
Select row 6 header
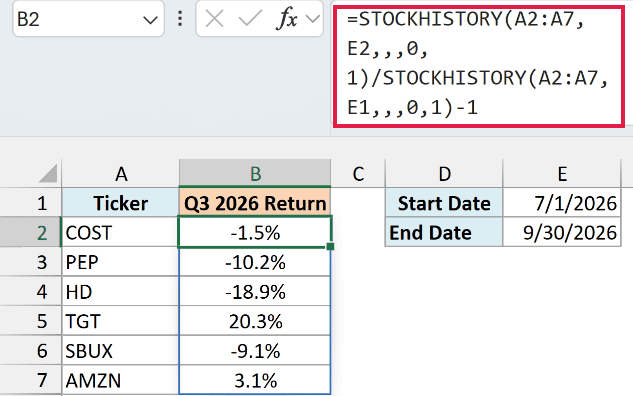click(x=31, y=350)
